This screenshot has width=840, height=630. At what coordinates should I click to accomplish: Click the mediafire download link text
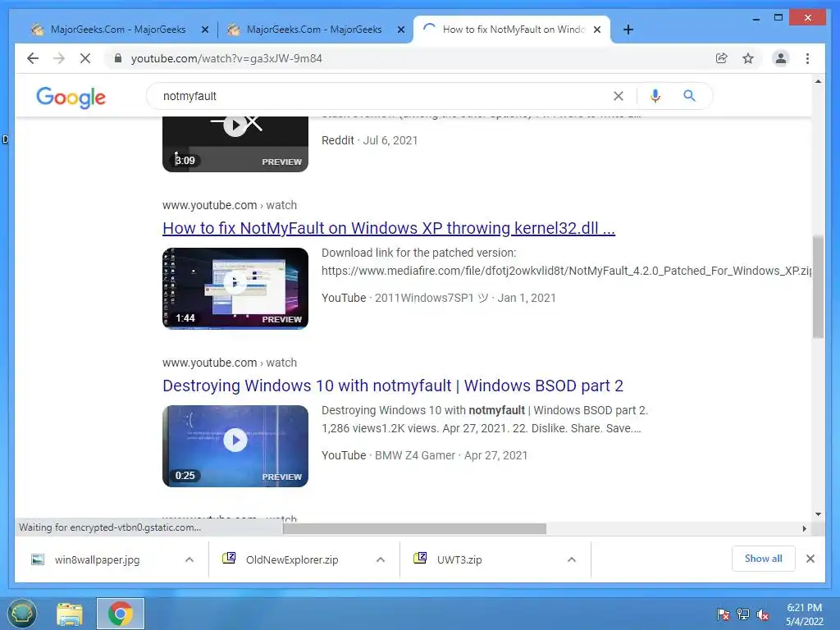pos(566,271)
